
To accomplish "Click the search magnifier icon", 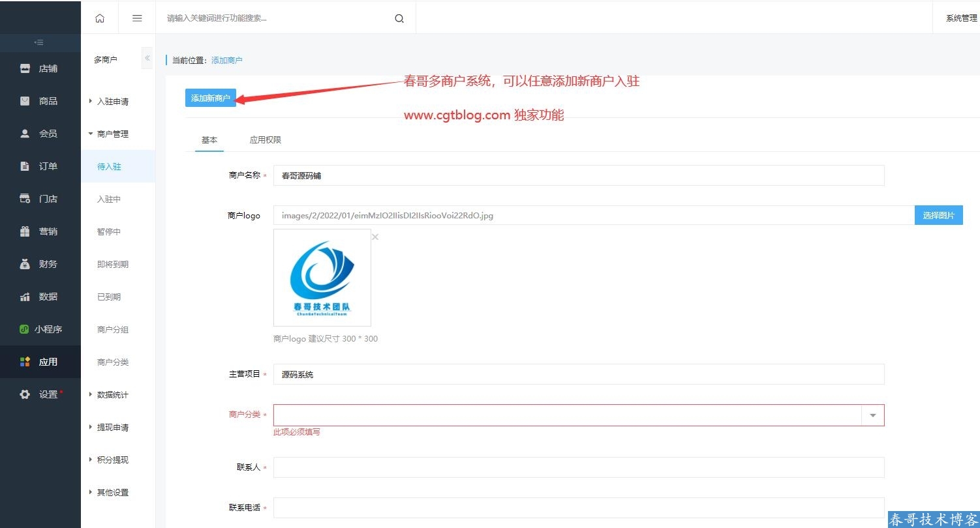I will 399,18.
